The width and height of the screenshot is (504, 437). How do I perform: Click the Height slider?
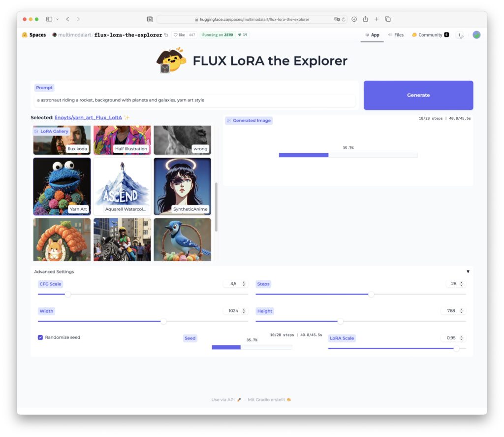point(360,321)
